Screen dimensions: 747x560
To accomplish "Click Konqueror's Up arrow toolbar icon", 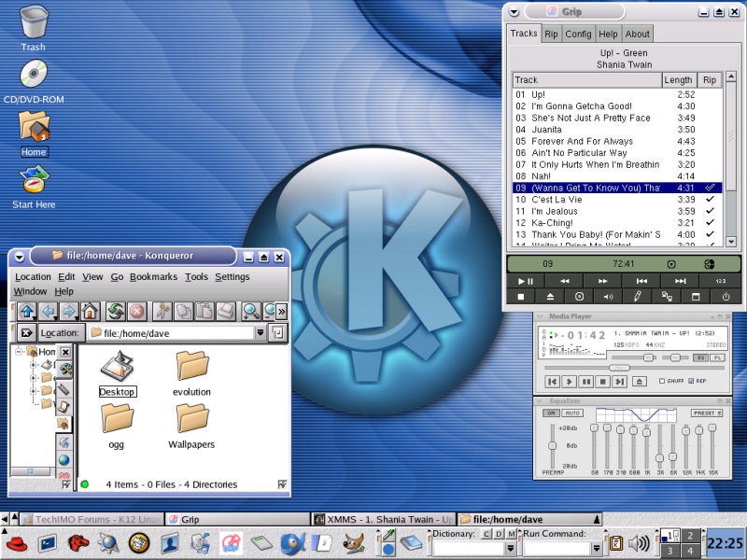I will coord(27,312).
